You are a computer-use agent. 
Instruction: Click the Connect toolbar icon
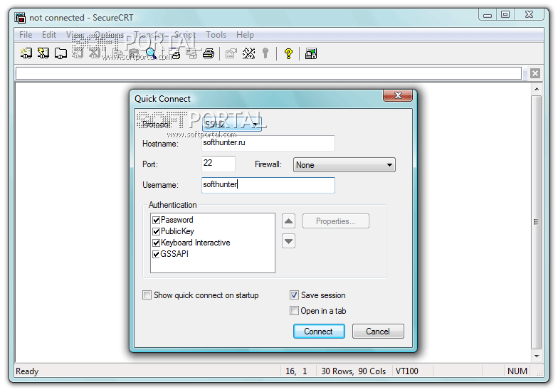(26, 53)
